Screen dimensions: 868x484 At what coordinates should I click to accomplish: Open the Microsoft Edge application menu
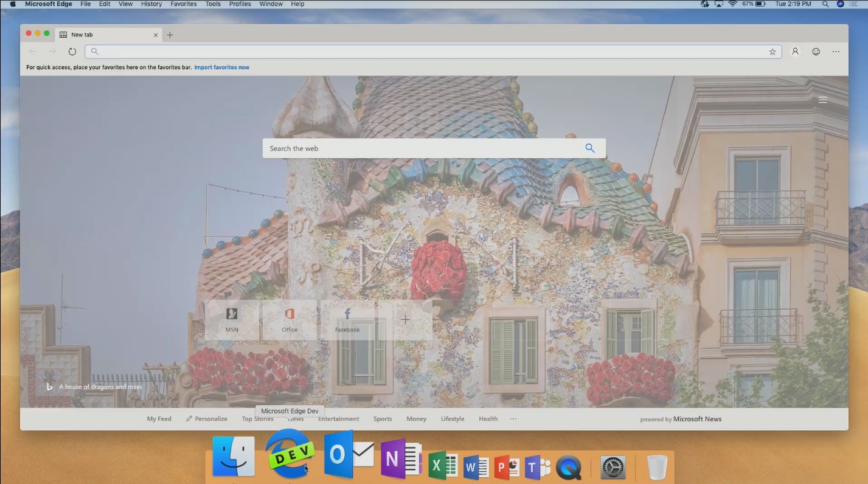tap(49, 4)
